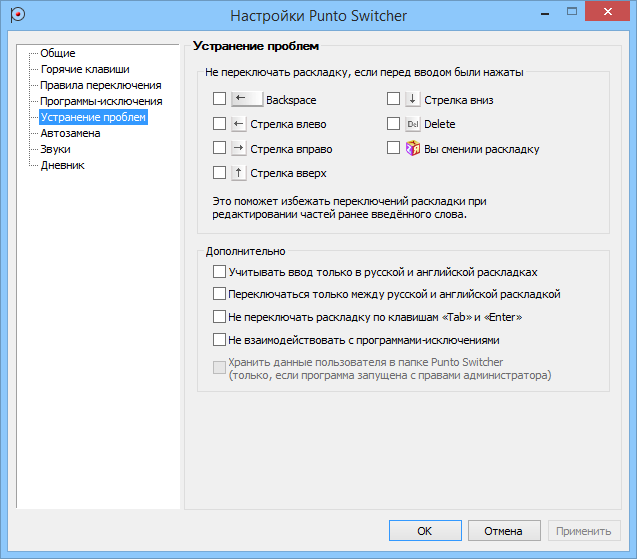
Task: Click the Применить button
Action: (584, 531)
